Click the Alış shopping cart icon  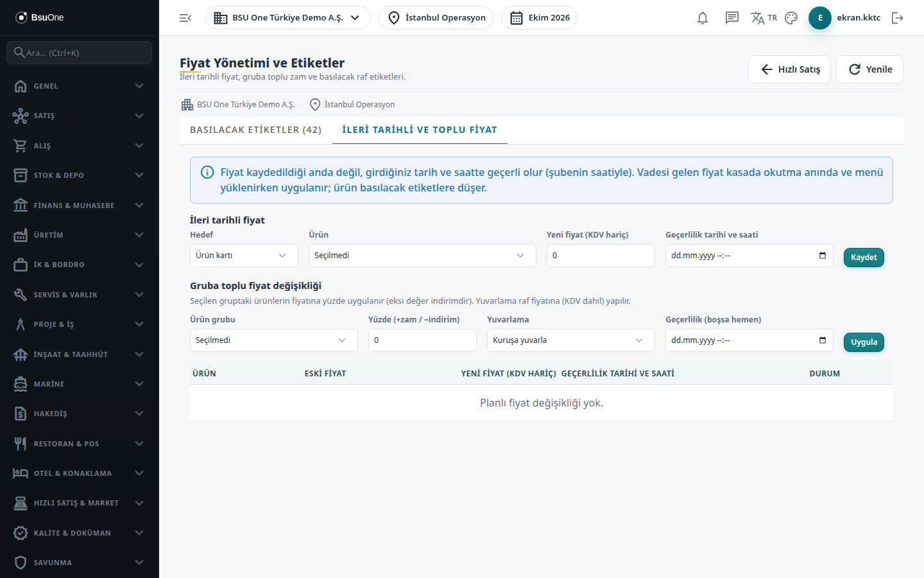(21, 146)
